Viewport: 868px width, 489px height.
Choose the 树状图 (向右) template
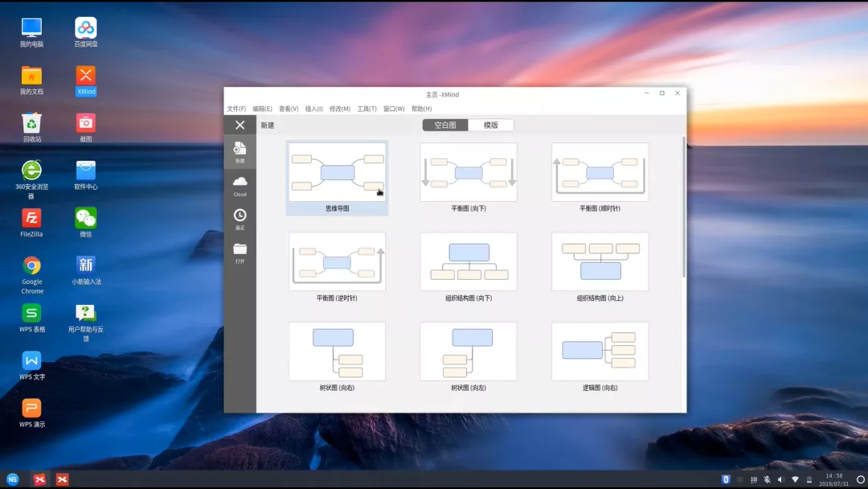337,357
